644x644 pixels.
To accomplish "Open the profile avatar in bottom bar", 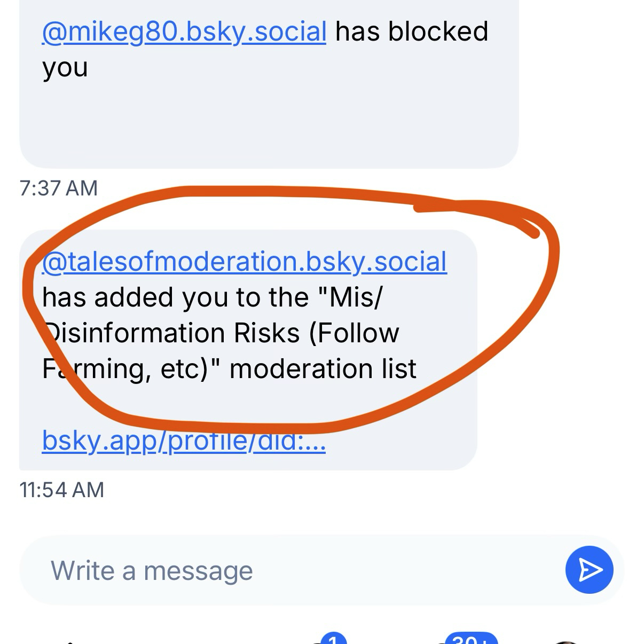I will pos(567,641).
